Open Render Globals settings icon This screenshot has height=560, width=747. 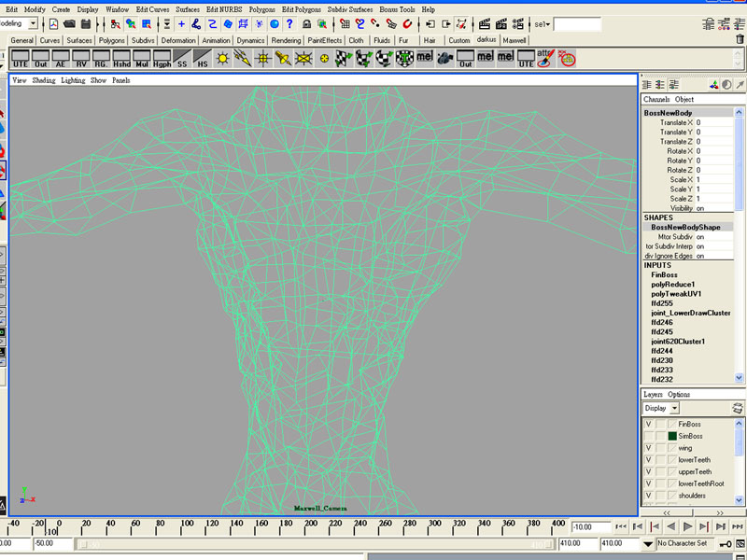(x=518, y=24)
